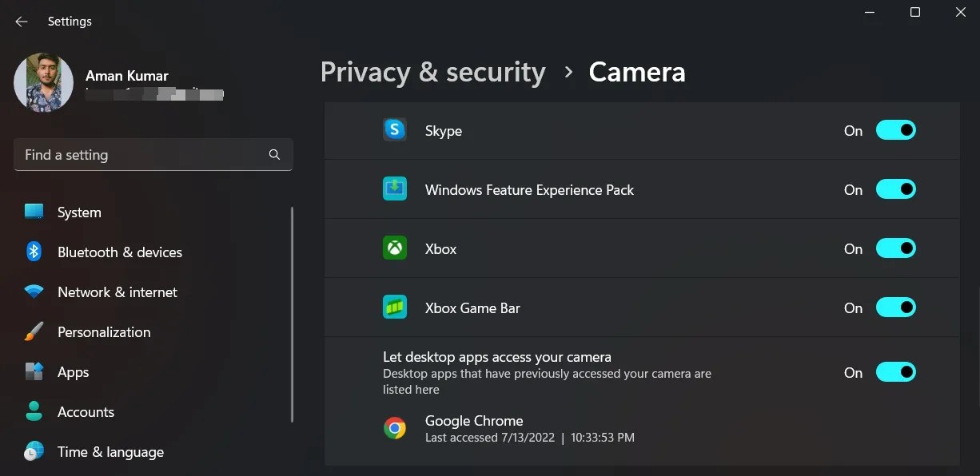Click the search magnifier icon

(274, 154)
